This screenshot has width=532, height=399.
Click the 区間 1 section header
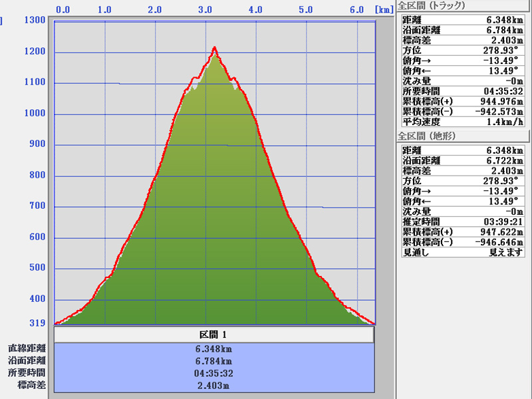click(x=214, y=334)
